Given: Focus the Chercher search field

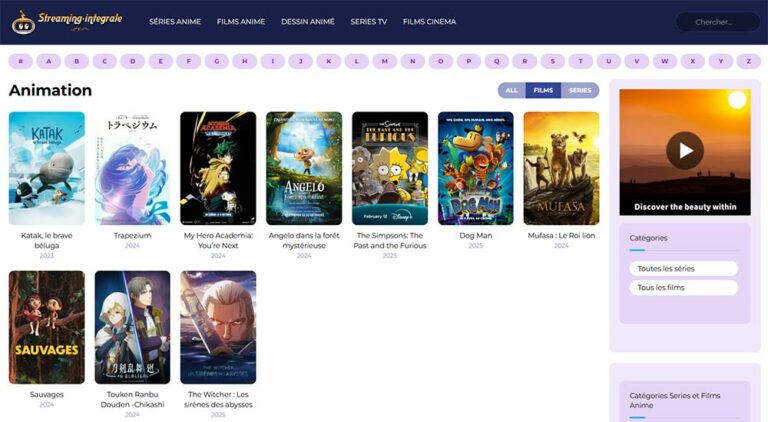Looking at the screenshot, I should tap(716, 22).
